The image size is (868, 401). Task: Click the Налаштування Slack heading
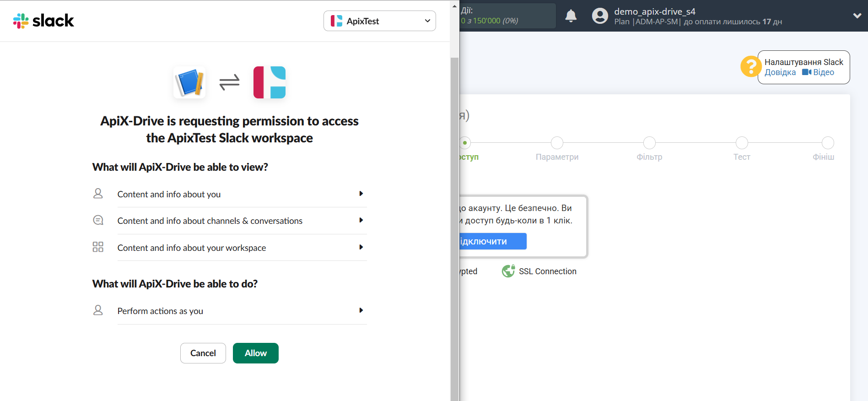[803, 62]
